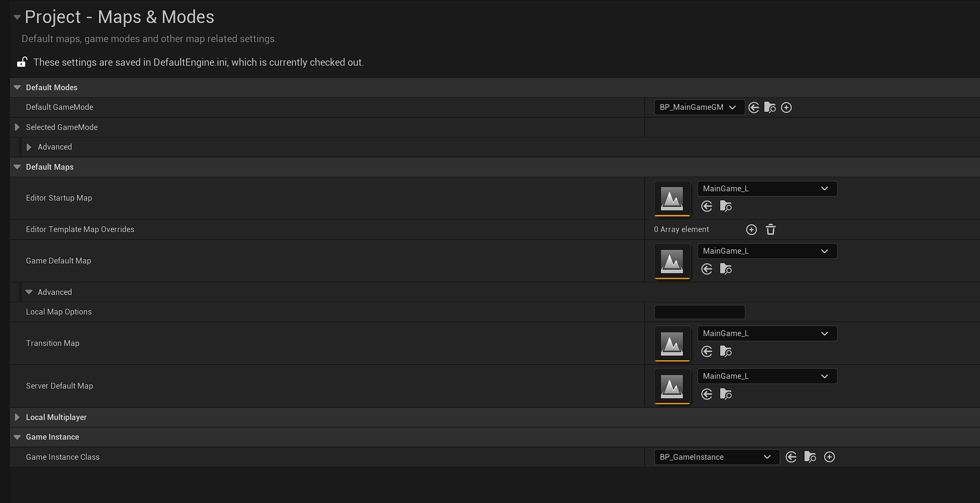Open the Default GameMode dropdown
Viewport: 980px width, 503px height.
(699, 107)
